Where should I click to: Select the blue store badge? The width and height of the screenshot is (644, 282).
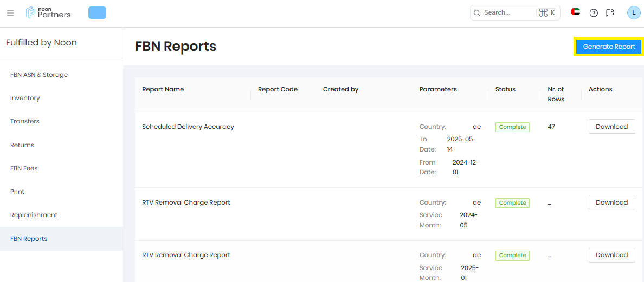[x=98, y=12]
